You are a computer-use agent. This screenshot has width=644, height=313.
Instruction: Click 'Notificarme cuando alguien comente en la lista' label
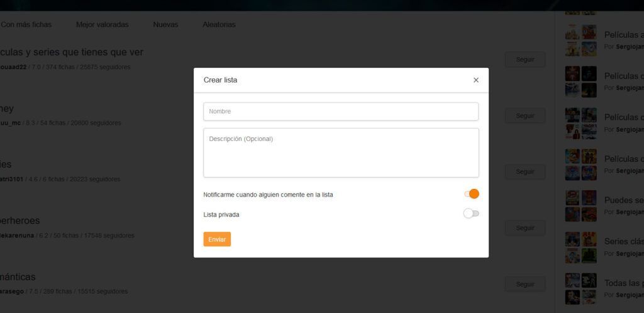(268, 195)
